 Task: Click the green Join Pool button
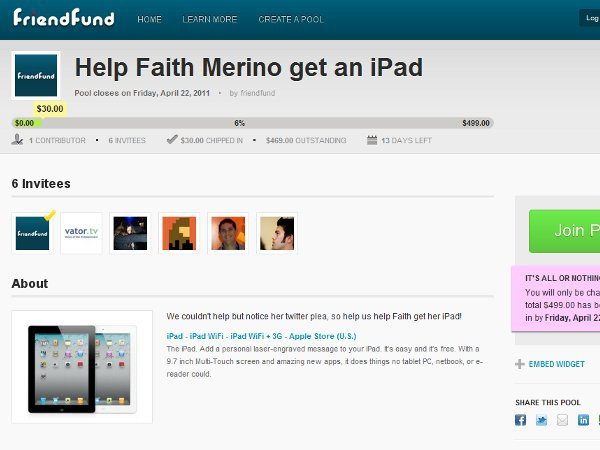coord(564,231)
